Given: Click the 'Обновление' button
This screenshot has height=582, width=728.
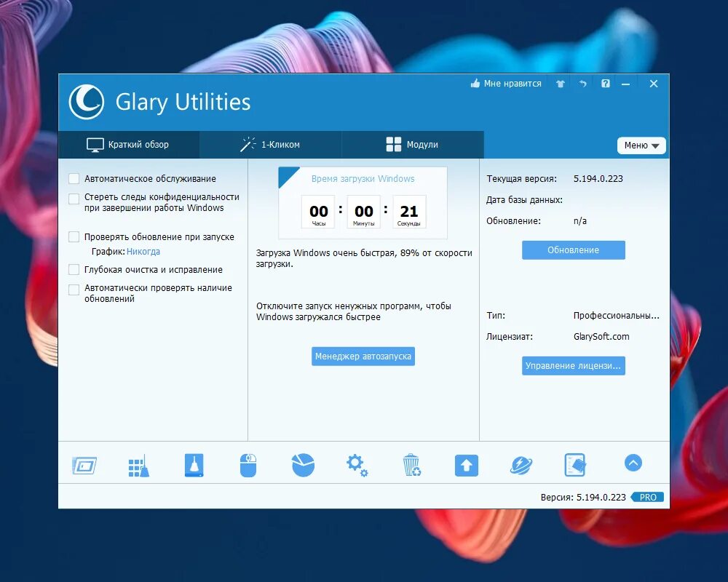Looking at the screenshot, I should pos(574,250).
